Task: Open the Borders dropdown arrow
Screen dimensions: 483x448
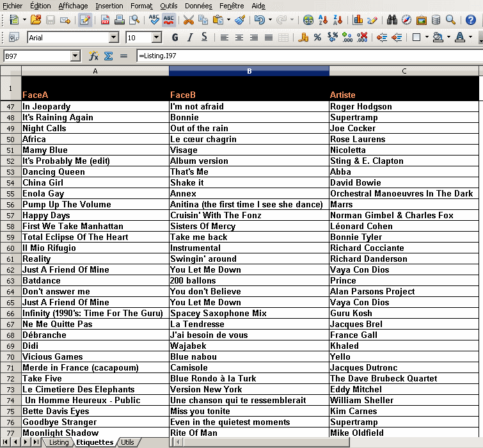Action: tap(427, 38)
